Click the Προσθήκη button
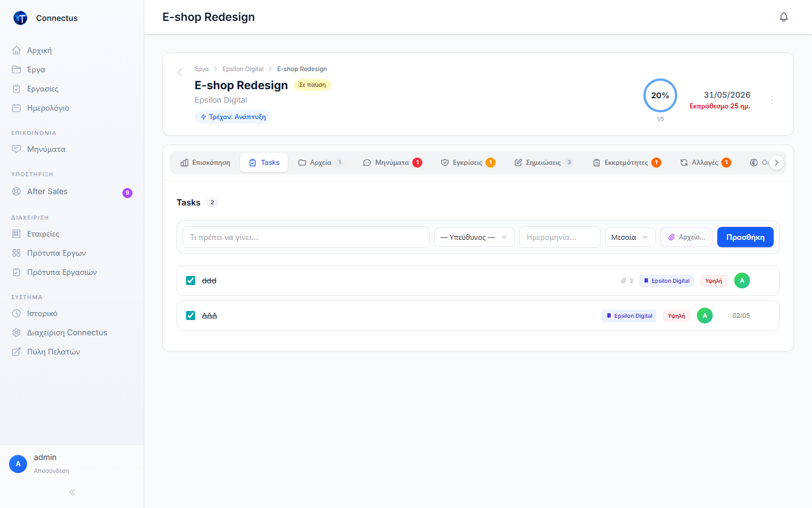This screenshot has height=508, width=812. coord(745,237)
